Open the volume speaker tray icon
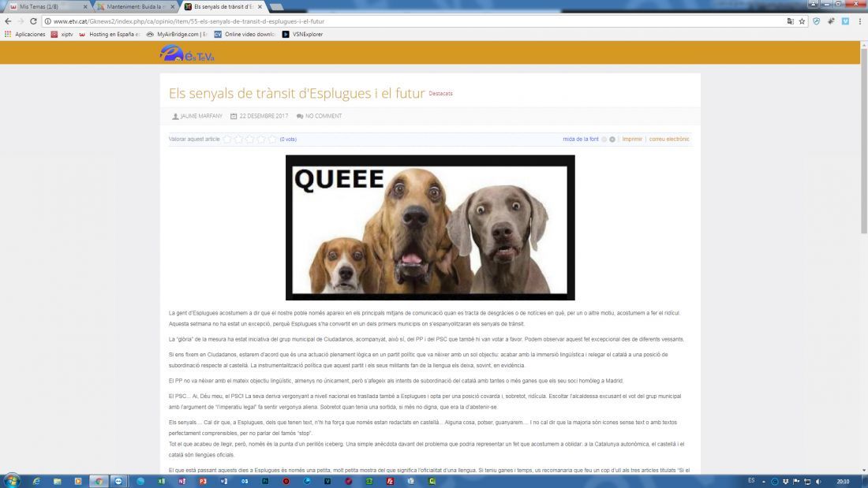This screenshot has width=868, height=488. [818, 482]
